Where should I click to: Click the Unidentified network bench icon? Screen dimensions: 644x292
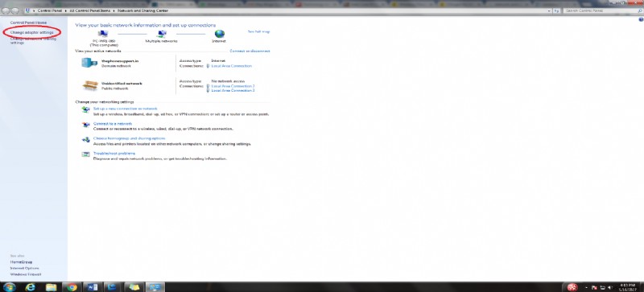click(x=90, y=85)
